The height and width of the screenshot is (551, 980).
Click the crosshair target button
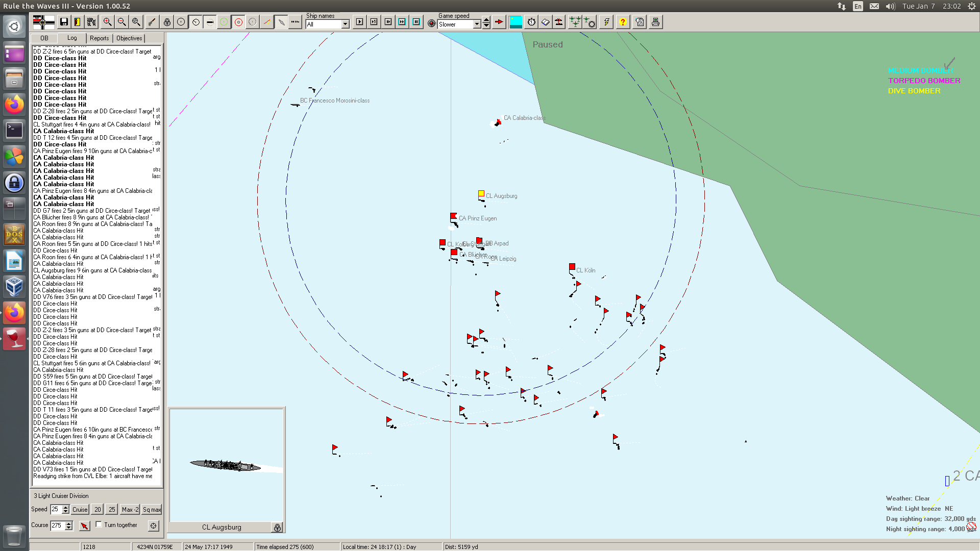coord(153,525)
